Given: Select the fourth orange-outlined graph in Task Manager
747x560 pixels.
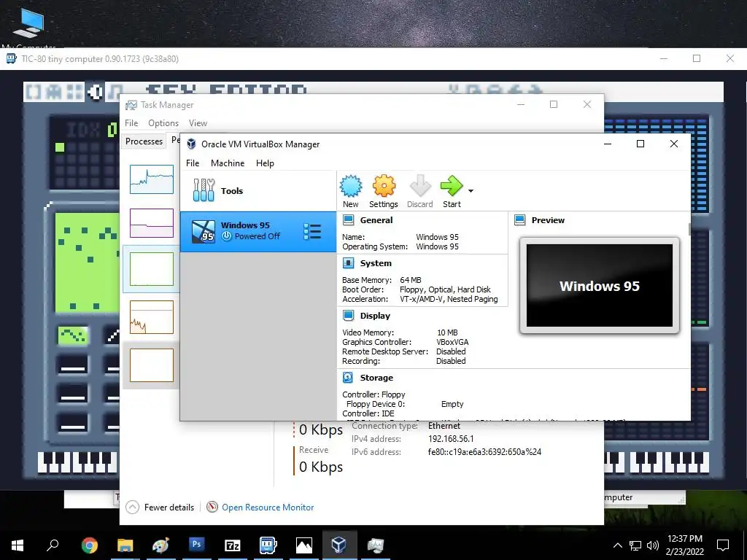Looking at the screenshot, I should pos(152,317).
